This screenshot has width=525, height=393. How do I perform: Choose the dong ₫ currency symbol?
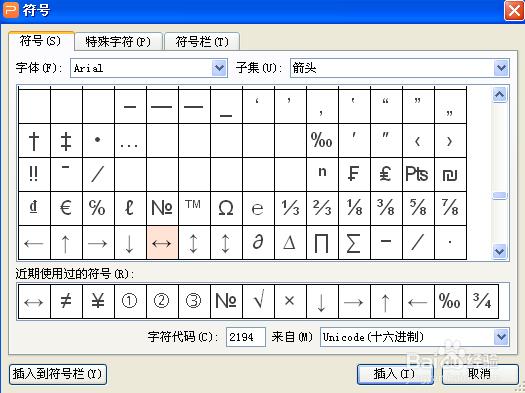34,208
